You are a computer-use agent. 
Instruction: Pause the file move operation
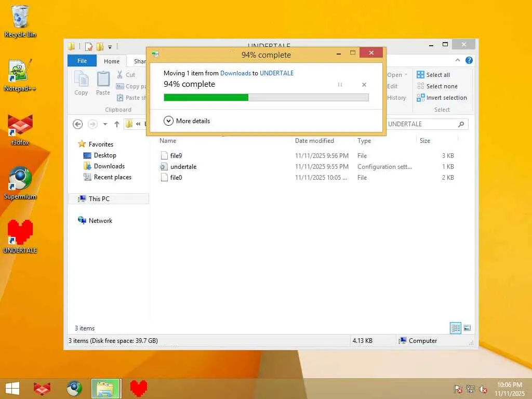pyautogui.click(x=340, y=85)
